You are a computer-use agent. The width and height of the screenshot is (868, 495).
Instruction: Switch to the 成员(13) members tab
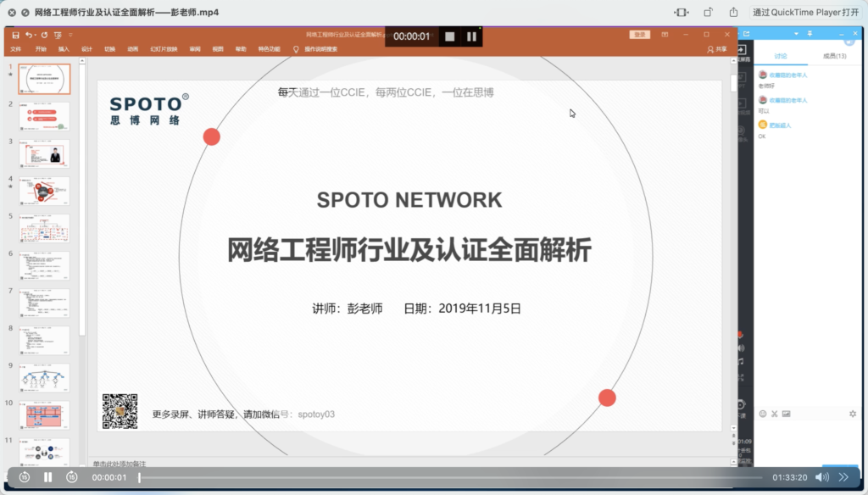pos(834,56)
